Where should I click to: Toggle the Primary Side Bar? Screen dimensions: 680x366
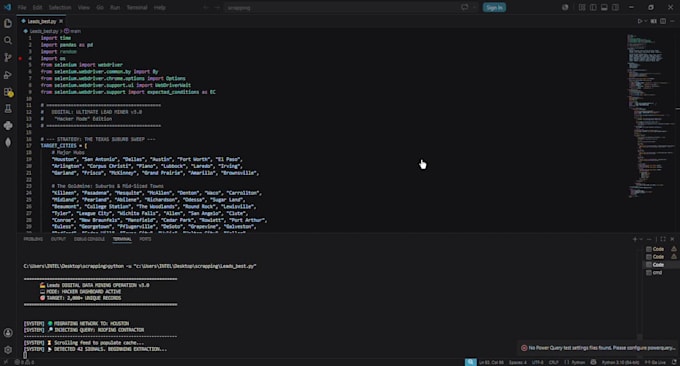click(593, 7)
